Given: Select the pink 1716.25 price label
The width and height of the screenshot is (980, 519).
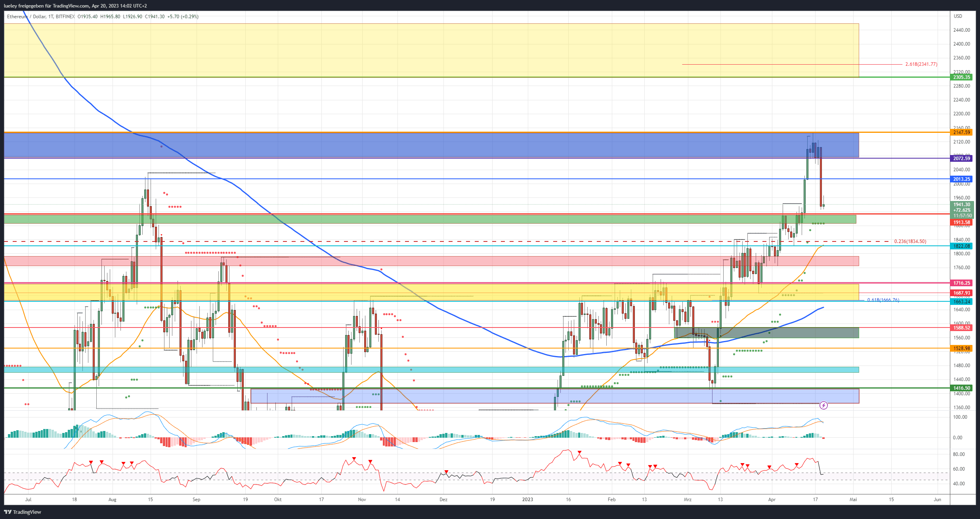Looking at the screenshot, I should pyautogui.click(x=961, y=283).
